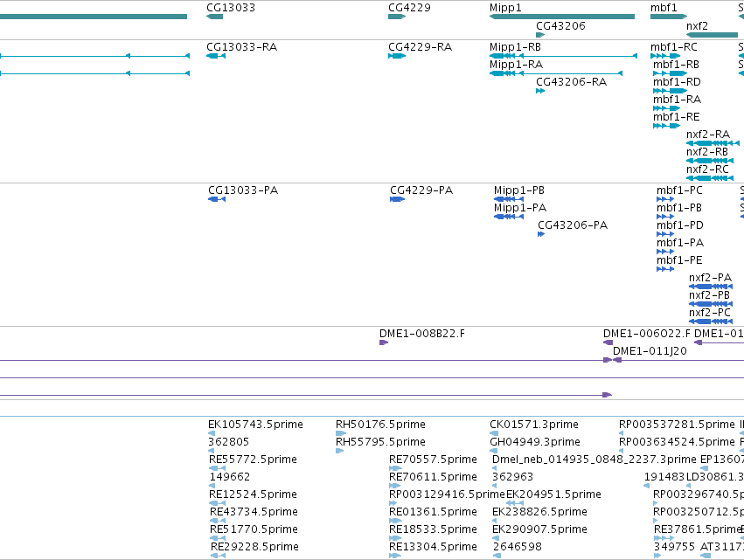Open EST RP003537281.5prime

(677, 425)
